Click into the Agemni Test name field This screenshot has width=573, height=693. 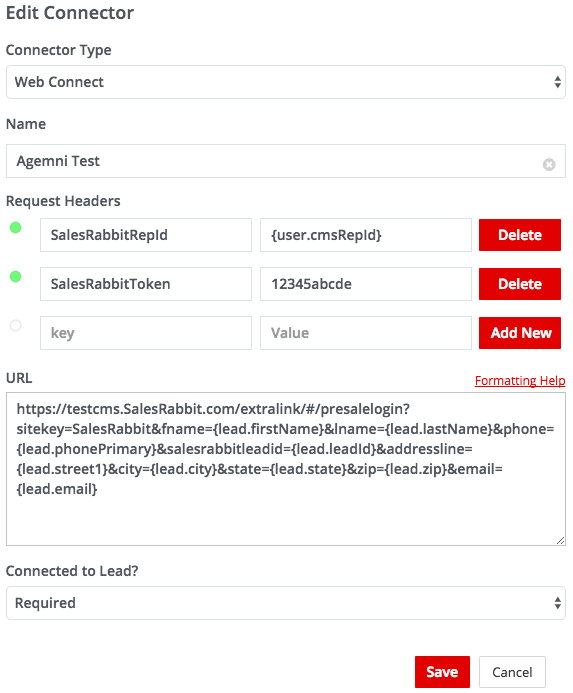[x=286, y=161]
